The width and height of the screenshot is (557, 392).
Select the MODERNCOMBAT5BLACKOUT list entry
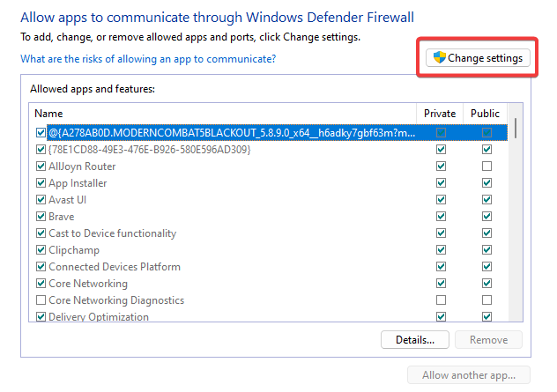pyautogui.click(x=229, y=133)
